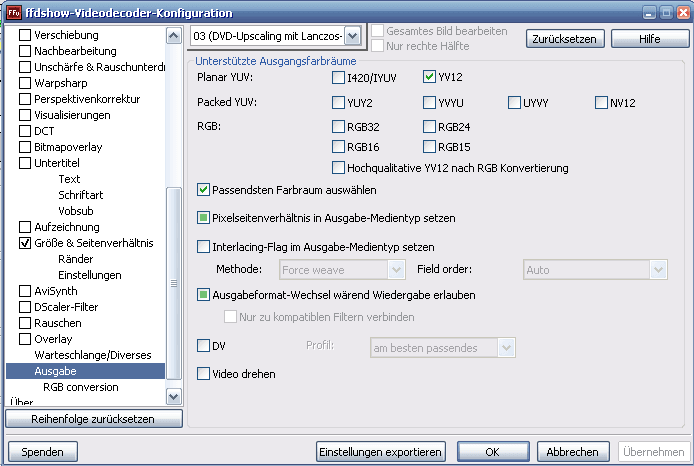Click the filter list scroll up arrow
Image resolution: width=694 pixels, height=466 pixels.
coord(174,35)
